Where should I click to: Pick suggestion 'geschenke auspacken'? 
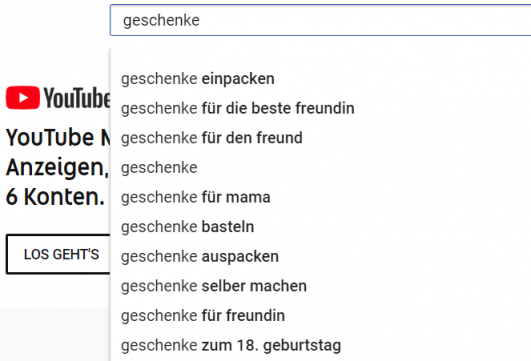pyautogui.click(x=320, y=256)
